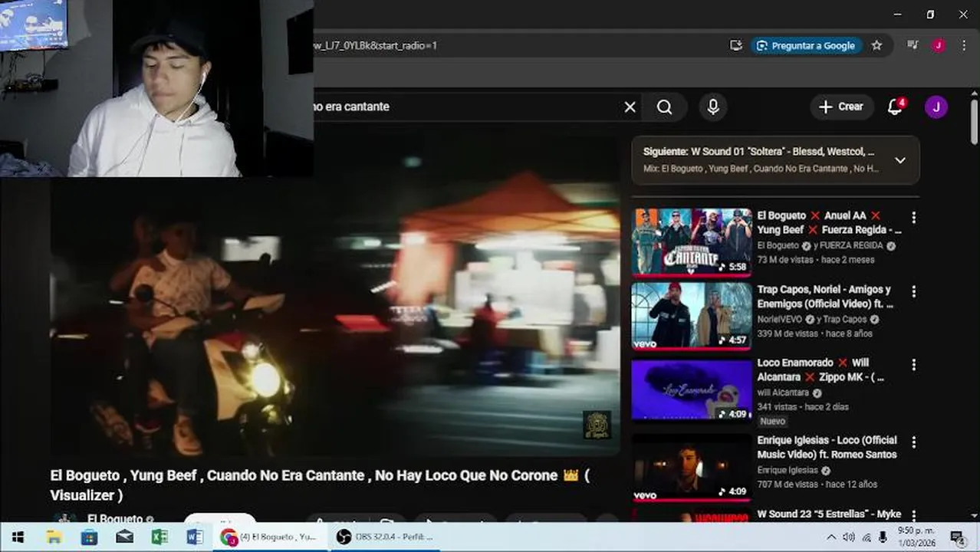This screenshot has height=552, width=980.
Task: Open Trap Capos, Noriel Amigos y Enemigos title
Action: [824, 297]
